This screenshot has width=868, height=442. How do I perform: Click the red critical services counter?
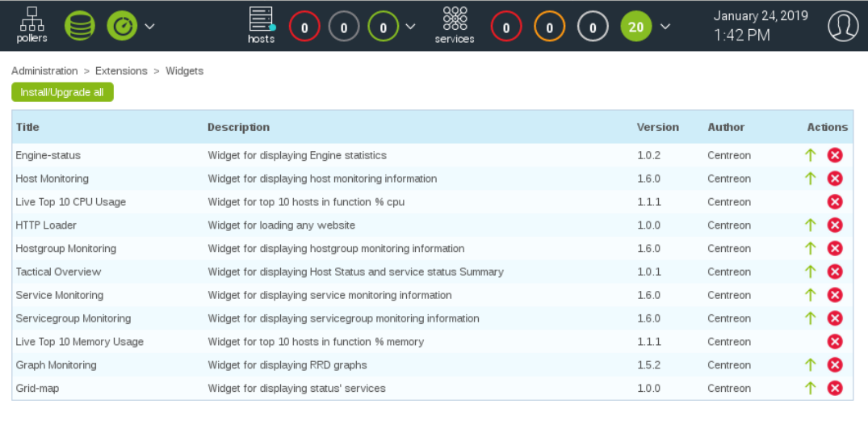pyautogui.click(x=506, y=27)
